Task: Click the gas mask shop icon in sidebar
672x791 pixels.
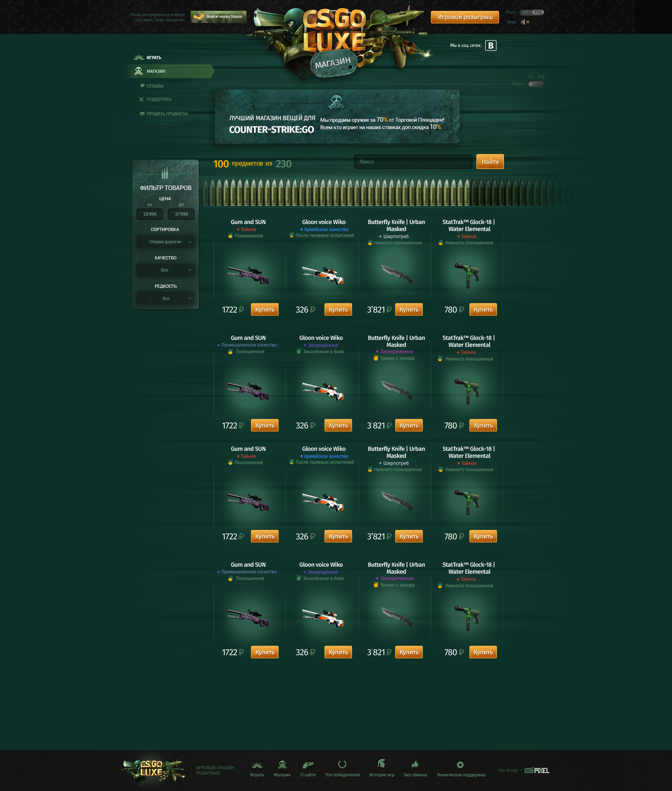Action: coord(138,71)
